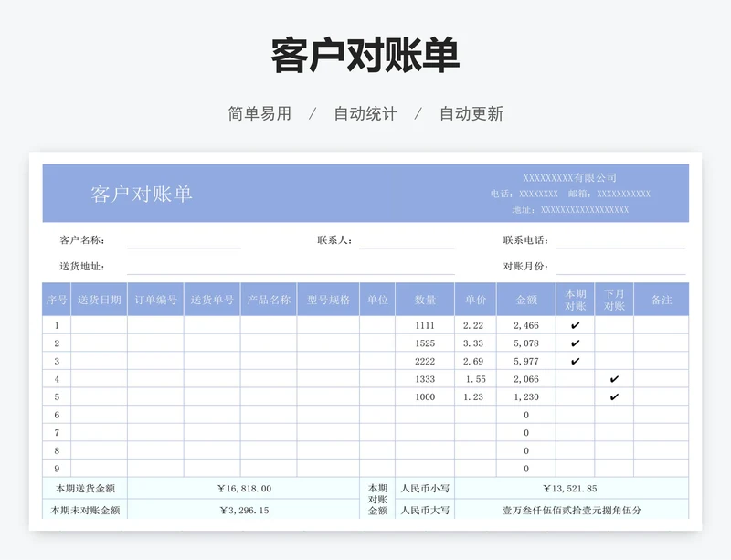Click amount cell 5,977
The height and width of the screenshot is (560, 731).
[x=526, y=361]
